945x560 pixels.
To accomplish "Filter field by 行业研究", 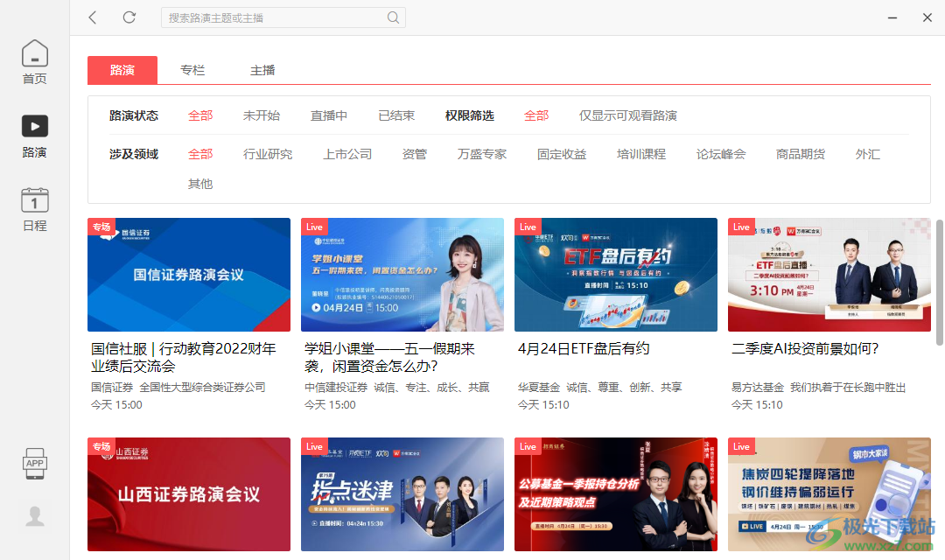I will point(268,154).
